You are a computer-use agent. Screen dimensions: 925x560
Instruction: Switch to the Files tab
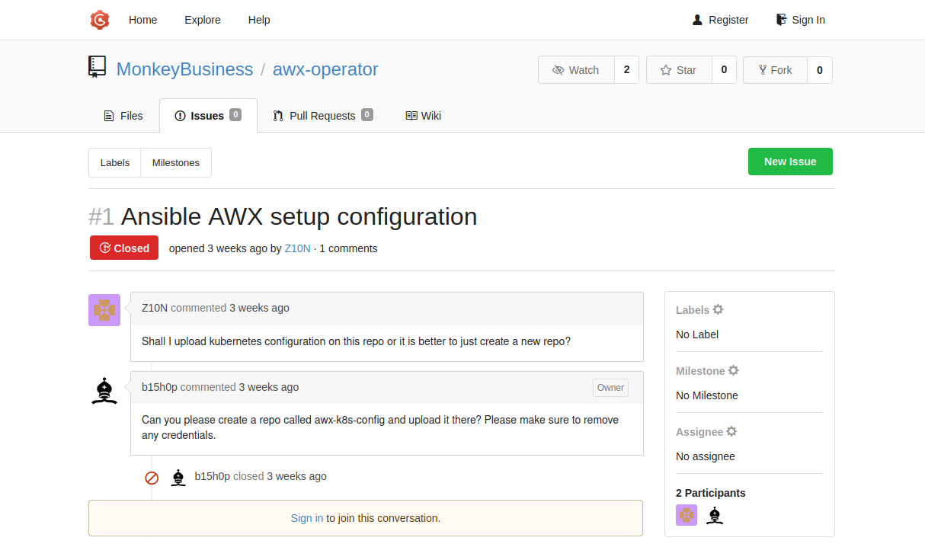[123, 115]
